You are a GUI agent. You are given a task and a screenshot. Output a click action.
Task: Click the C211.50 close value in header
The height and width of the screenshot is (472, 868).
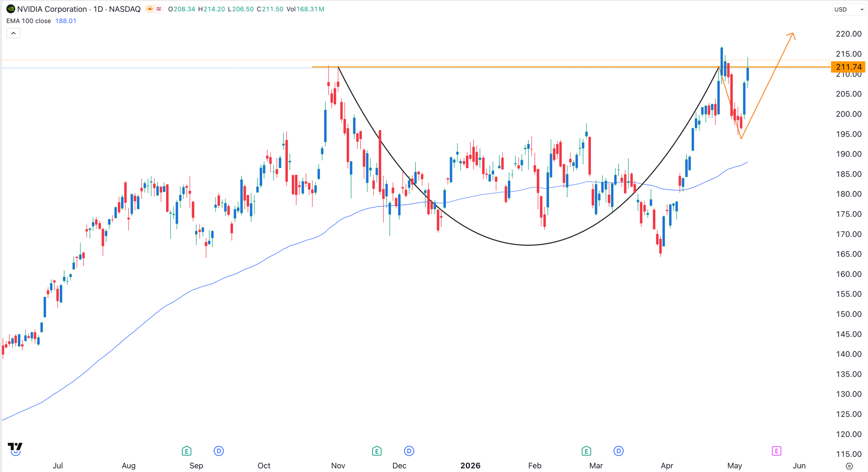[x=270, y=9]
